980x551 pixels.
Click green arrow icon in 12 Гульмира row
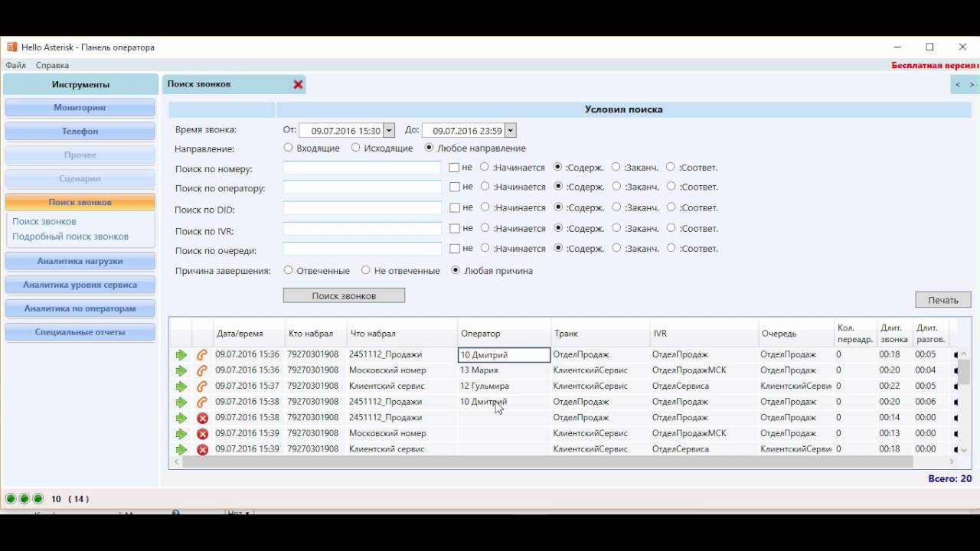tap(181, 386)
